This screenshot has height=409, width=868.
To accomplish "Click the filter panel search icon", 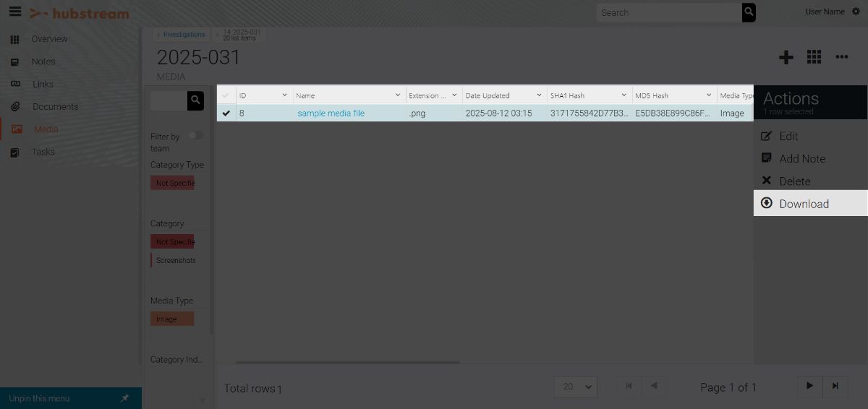I will click(195, 100).
